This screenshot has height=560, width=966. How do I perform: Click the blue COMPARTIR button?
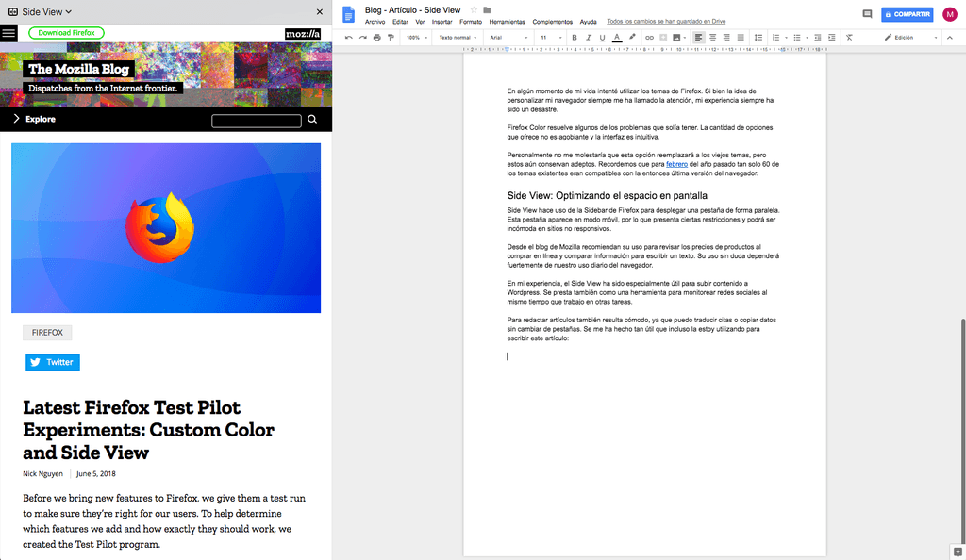(x=907, y=14)
